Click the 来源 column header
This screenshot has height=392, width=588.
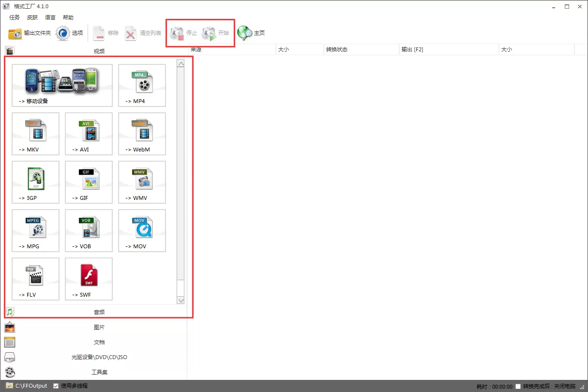232,49
